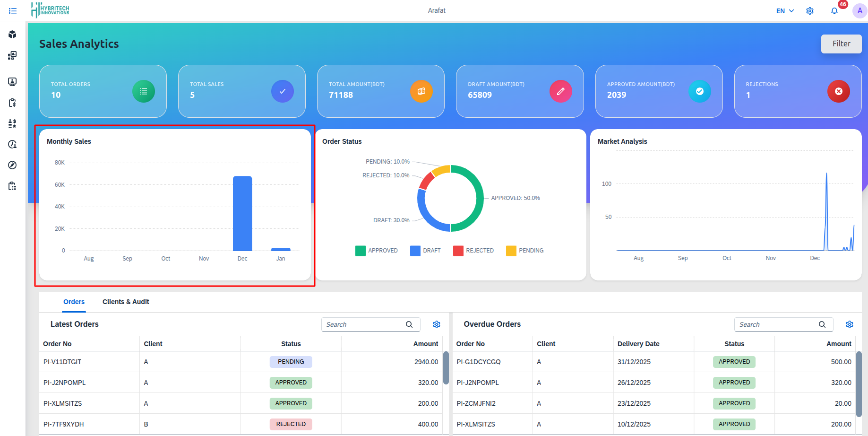
Task: Open the cube icon in sidebar
Action: pyautogui.click(x=12, y=35)
